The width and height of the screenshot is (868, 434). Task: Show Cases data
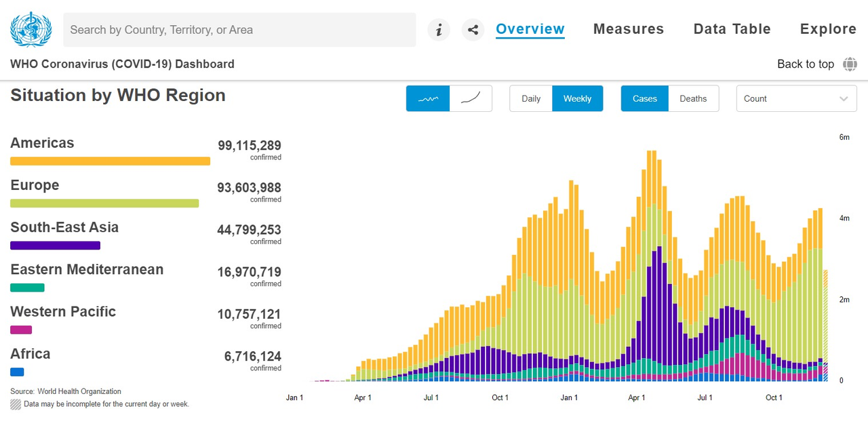[x=645, y=98]
